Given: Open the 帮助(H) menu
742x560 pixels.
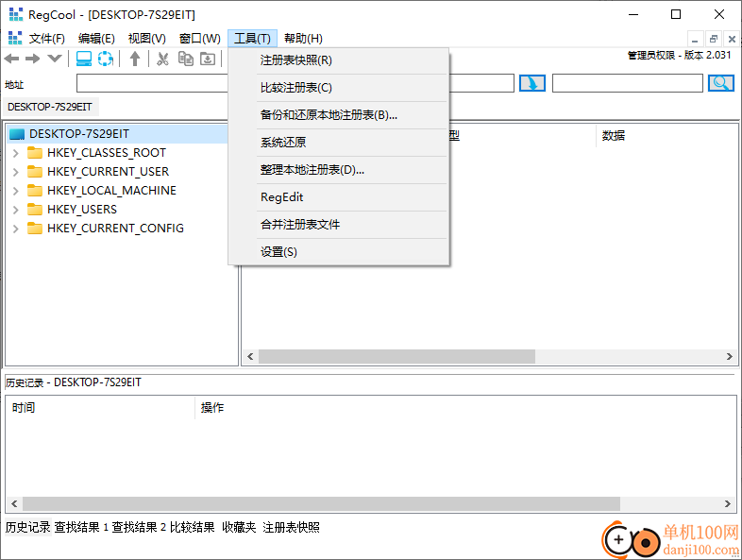Looking at the screenshot, I should (303, 39).
